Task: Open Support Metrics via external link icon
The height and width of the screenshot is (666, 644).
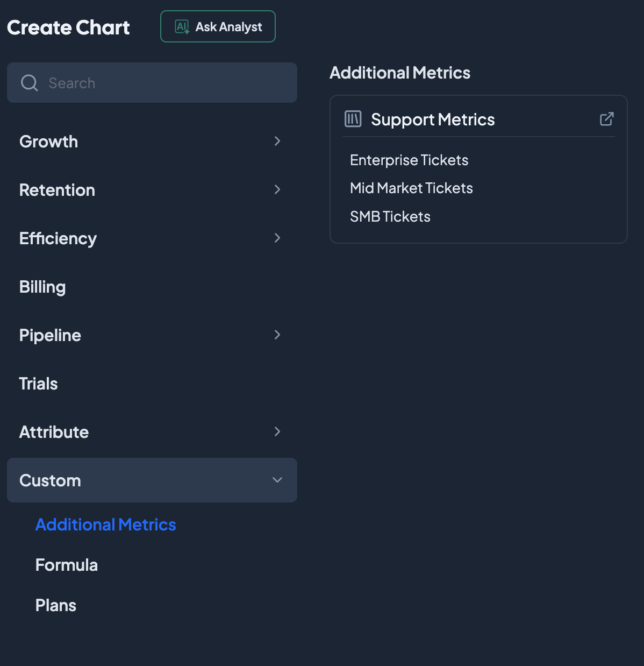Action: 606,119
